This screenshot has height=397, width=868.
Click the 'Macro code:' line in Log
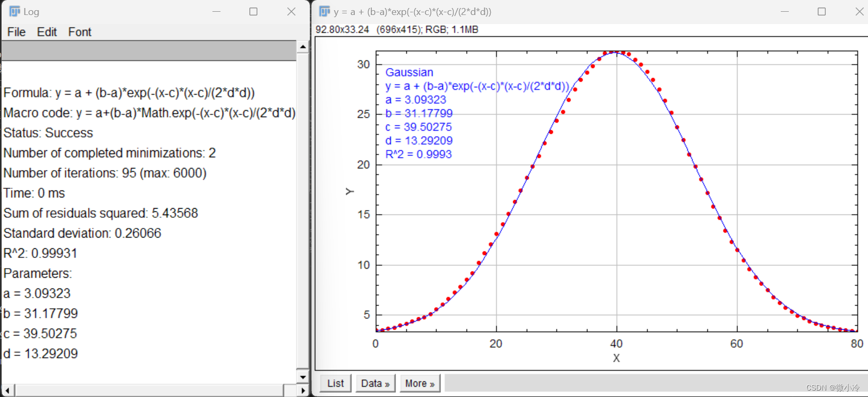pyautogui.click(x=149, y=113)
